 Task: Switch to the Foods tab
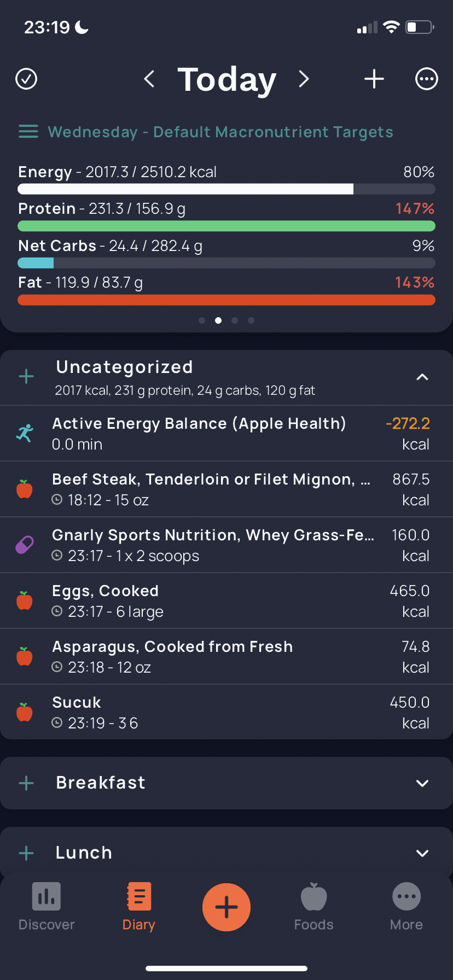(314, 907)
